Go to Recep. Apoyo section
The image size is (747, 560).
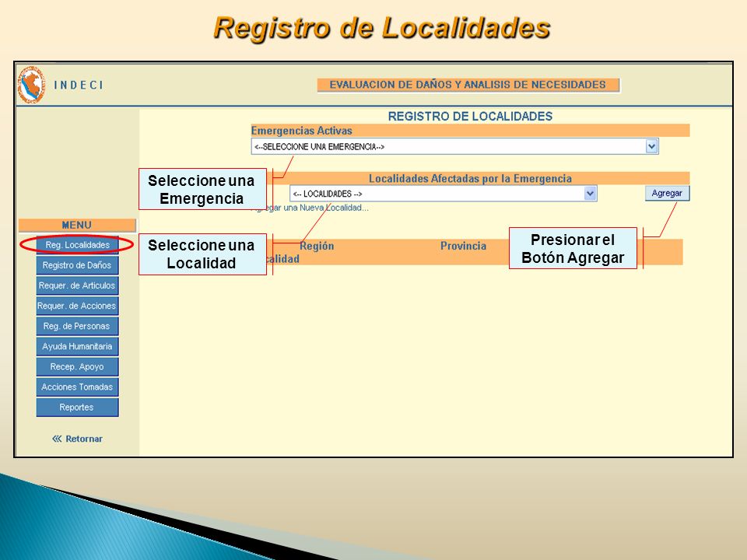[77, 366]
